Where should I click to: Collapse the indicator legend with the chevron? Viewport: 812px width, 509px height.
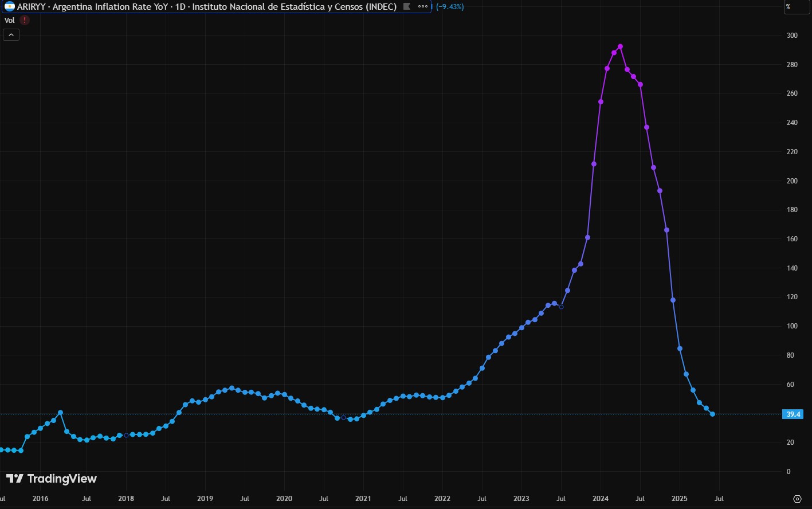click(11, 35)
